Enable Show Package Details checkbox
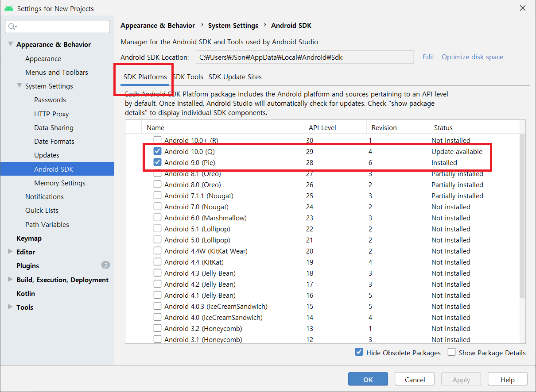This screenshot has height=392, width=536. coord(451,352)
